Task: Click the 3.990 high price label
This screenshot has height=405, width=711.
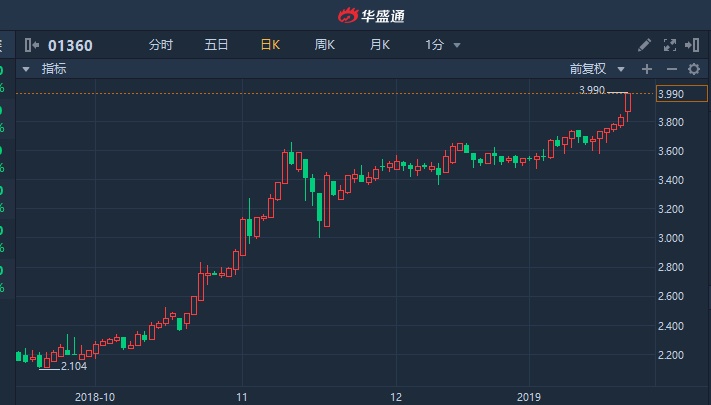Action: coord(592,90)
